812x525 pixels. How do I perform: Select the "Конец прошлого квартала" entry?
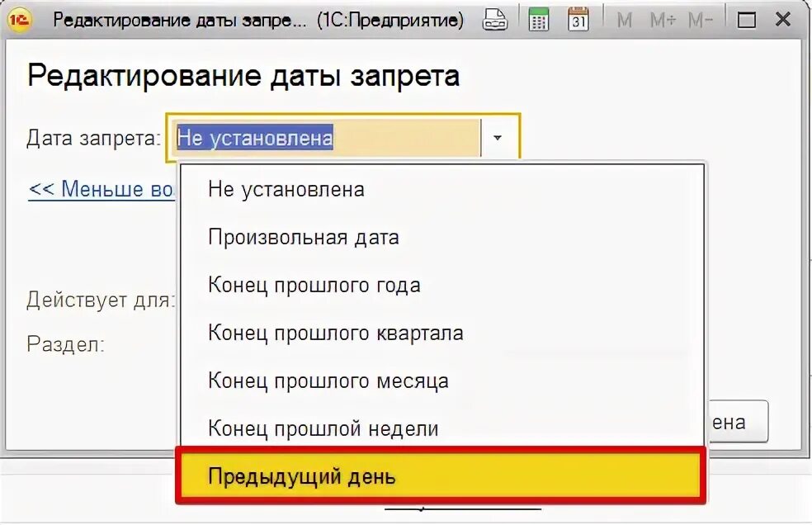pyautogui.click(x=334, y=333)
